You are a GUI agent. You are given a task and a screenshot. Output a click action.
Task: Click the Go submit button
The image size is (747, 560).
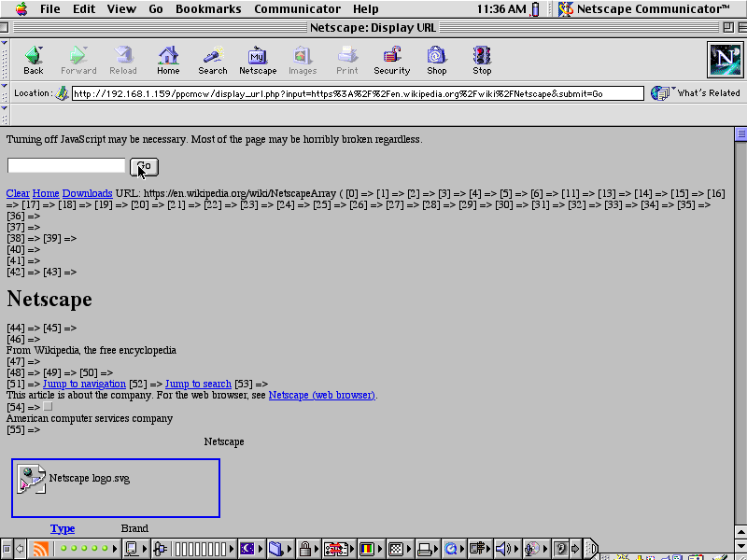(x=144, y=167)
